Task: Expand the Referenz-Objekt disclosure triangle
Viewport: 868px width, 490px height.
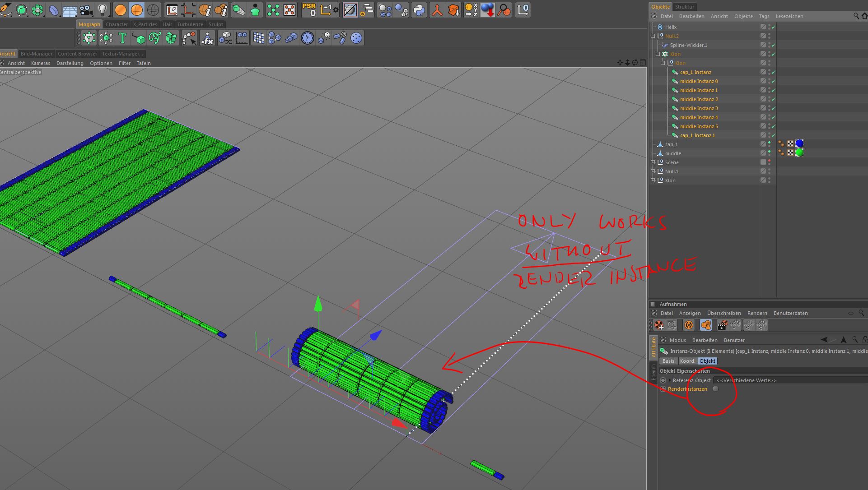Action: point(670,380)
